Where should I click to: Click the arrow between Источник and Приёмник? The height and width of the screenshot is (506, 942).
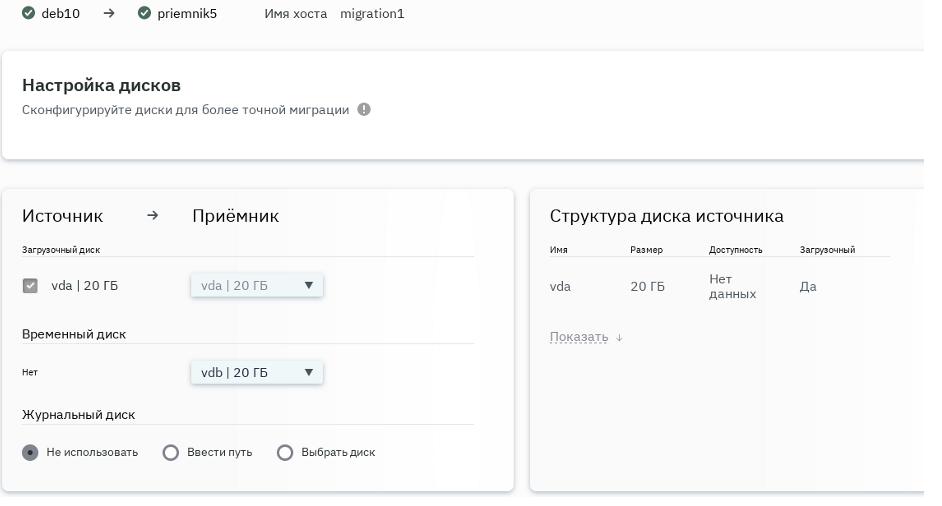coord(152,216)
